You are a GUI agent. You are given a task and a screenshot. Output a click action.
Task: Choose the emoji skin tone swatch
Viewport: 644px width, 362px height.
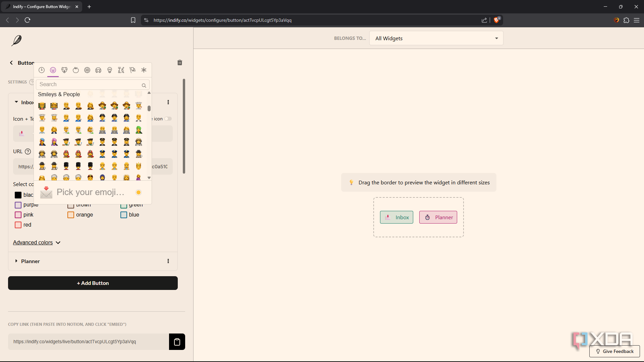click(x=139, y=192)
